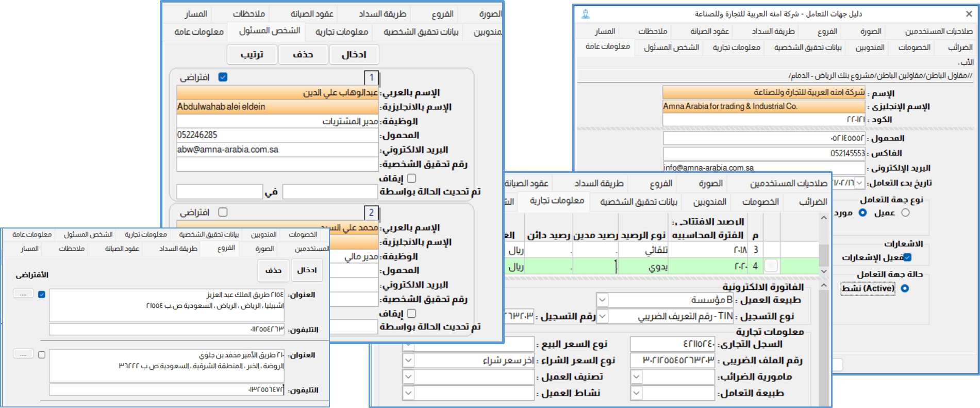This screenshot has width=980, height=408.
Task: Click the Abdulwahab alei eldein English name field
Action: [277, 107]
